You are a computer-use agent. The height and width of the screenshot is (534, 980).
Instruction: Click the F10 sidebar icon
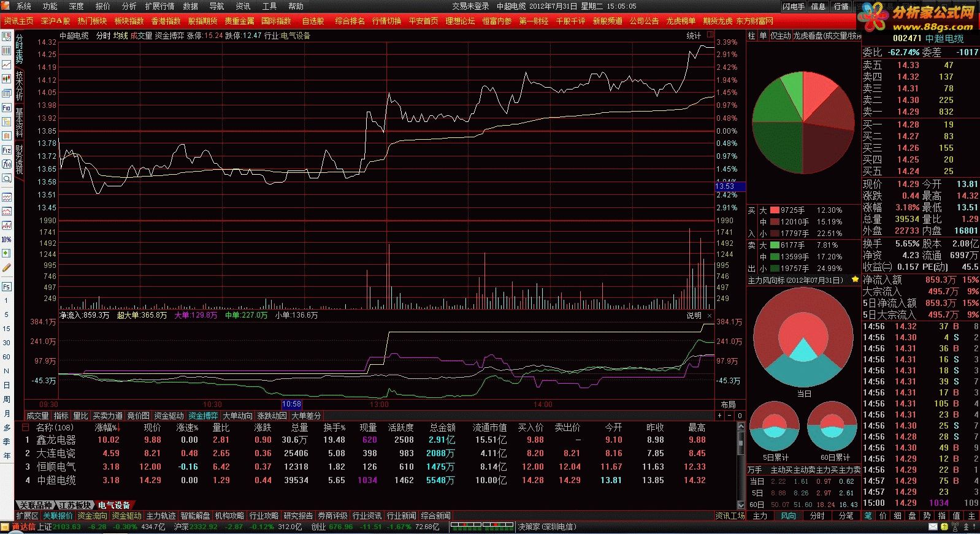click(7, 107)
